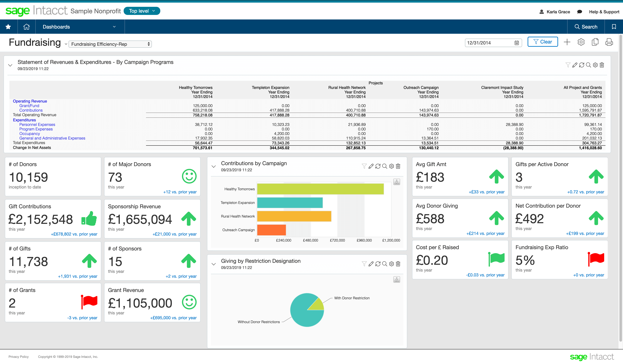This screenshot has width=623, height=364.
Task: Collapse the Contributions by Campaign panel
Action: (x=214, y=166)
